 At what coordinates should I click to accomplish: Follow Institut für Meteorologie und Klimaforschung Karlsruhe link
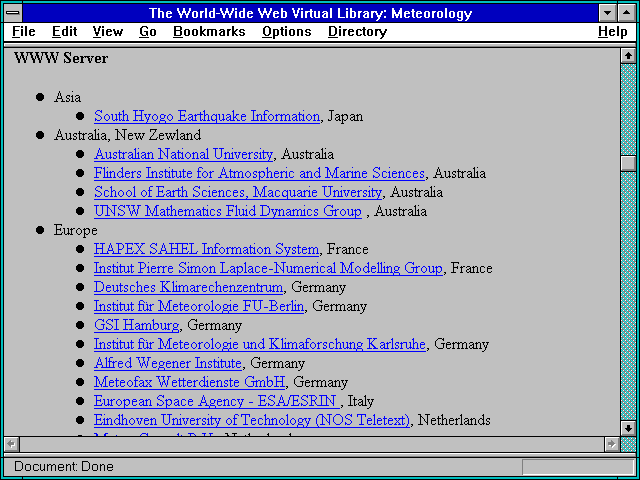click(x=260, y=344)
